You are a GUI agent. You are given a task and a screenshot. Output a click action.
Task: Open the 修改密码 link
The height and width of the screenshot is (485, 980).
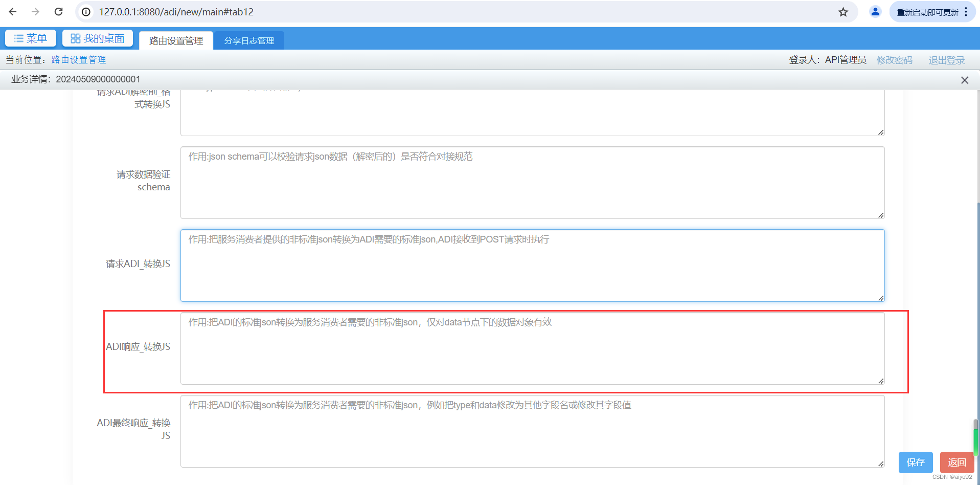(894, 60)
